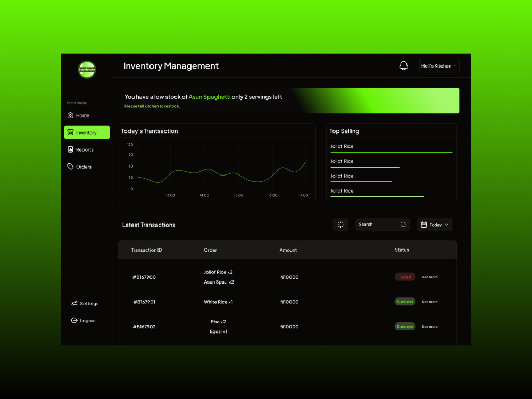Click the Failed status badge
The height and width of the screenshot is (399, 532).
[x=405, y=277]
